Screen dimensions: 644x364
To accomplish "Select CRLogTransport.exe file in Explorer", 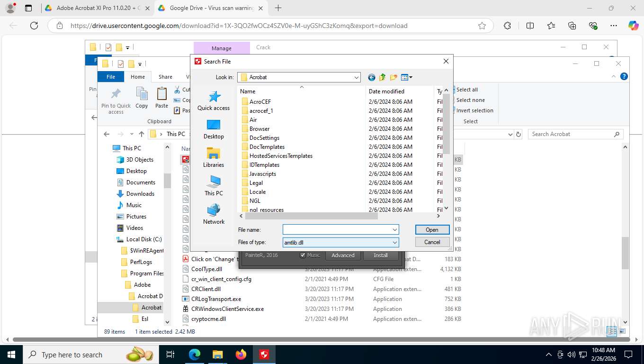I will tap(216, 299).
